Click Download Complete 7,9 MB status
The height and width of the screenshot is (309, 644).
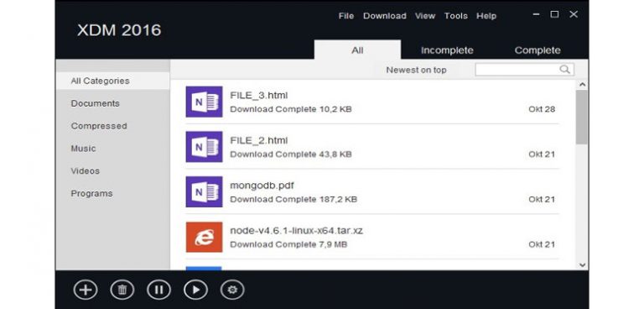[288, 244]
